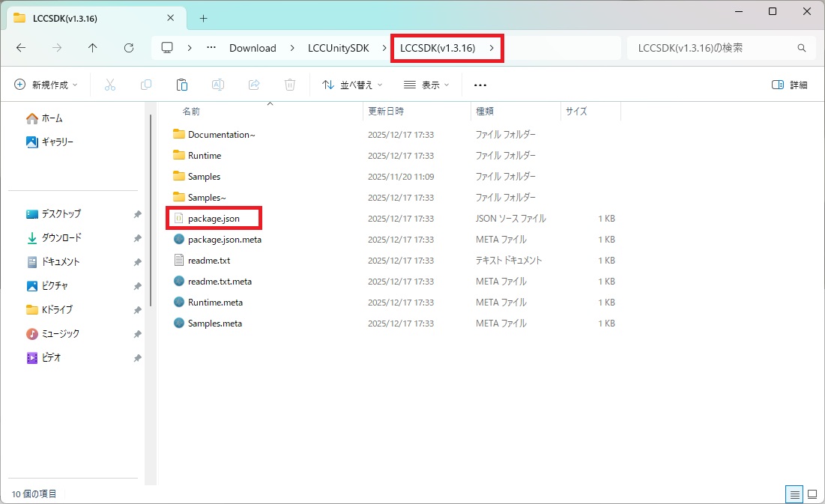Image resolution: width=825 pixels, height=504 pixels.
Task: Open the 表示 view dropdown
Action: [x=426, y=85]
